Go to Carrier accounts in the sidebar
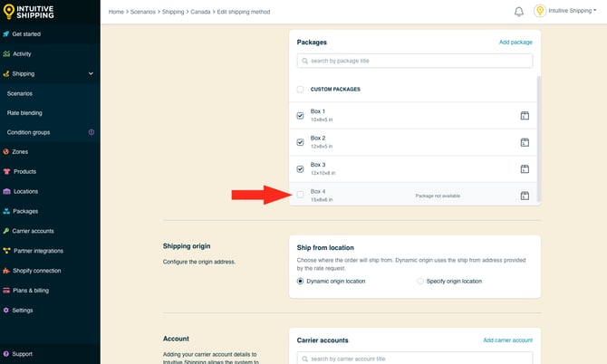 pos(33,231)
